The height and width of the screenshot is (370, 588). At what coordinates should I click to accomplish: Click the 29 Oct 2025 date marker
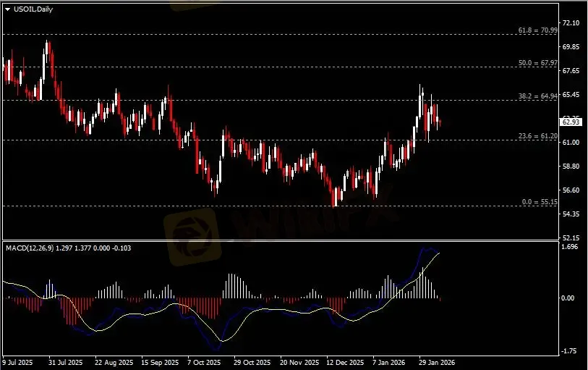252,363
